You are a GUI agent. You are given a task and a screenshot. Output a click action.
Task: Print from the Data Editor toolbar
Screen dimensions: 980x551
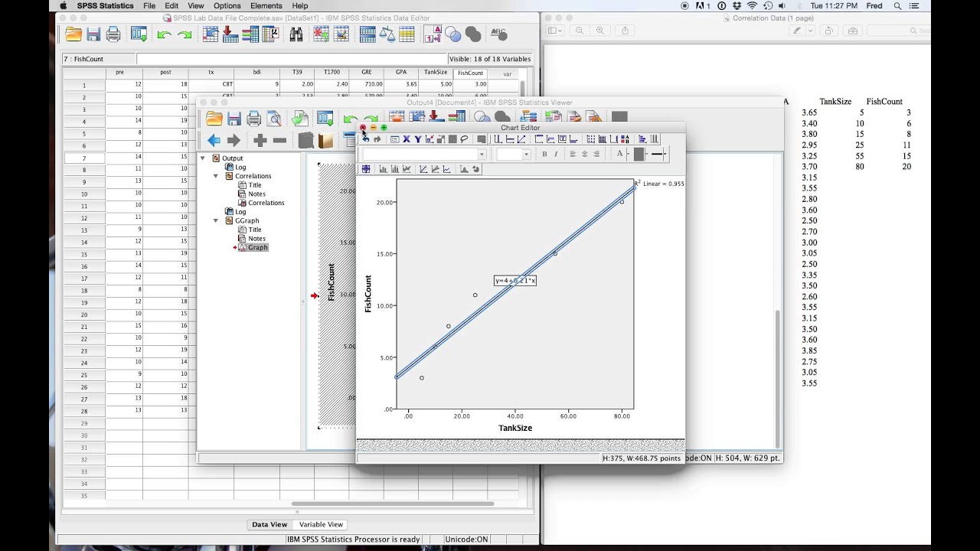click(113, 34)
